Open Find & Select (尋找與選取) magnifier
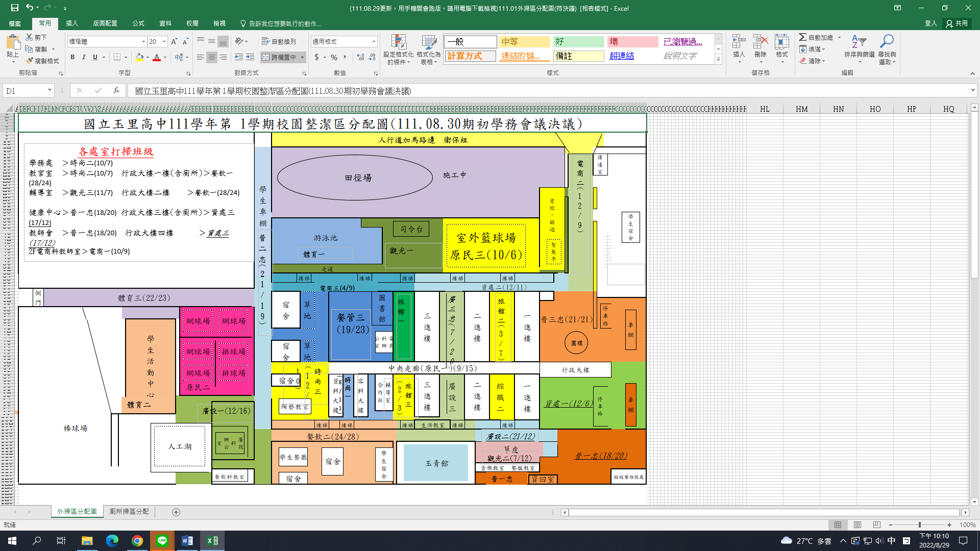This screenshot has width=980, height=551. (x=887, y=49)
